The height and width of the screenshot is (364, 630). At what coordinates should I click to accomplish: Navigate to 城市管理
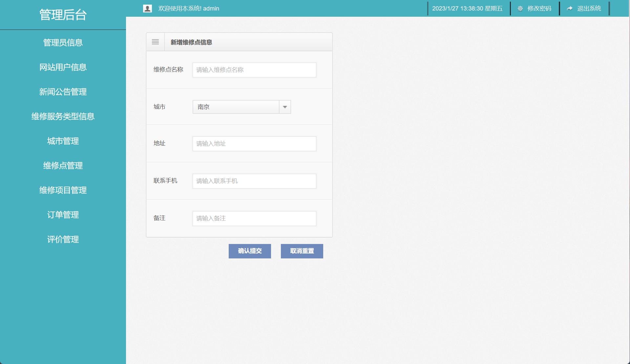pos(63,141)
